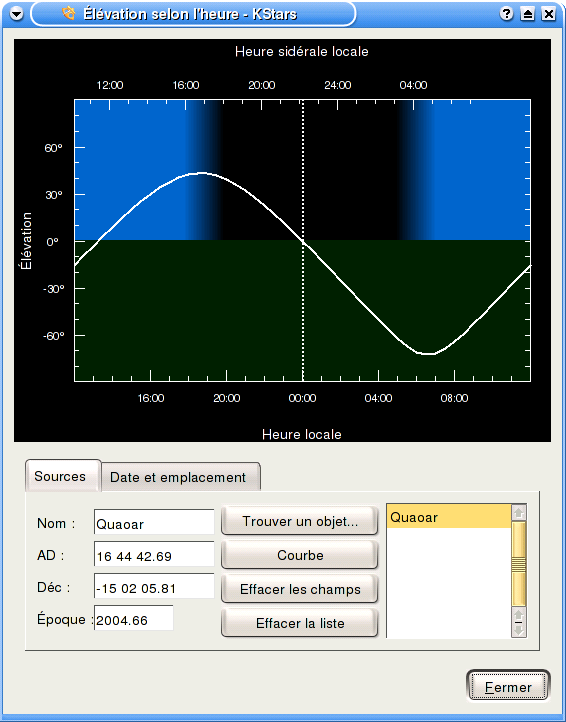Click the shade window icon in title bar

pyautogui.click(x=527, y=14)
